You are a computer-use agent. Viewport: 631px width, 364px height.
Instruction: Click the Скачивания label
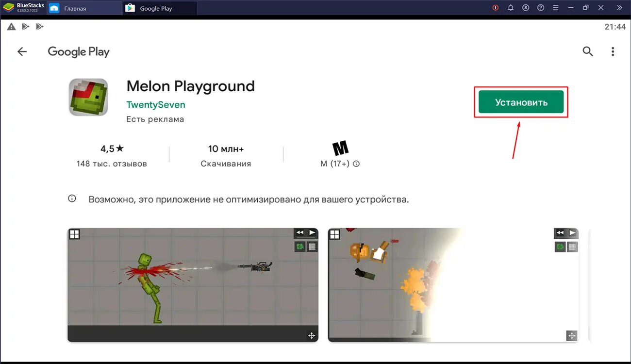pyautogui.click(x=226, y=164)
